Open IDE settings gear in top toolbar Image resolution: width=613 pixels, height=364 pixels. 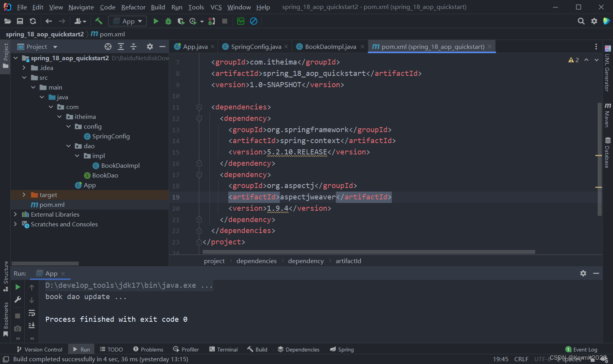pyautogui.click(x=594, y=21)
